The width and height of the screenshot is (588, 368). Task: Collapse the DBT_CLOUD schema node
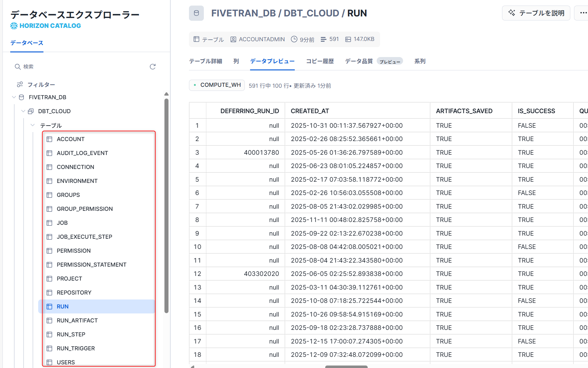[23, 111]
